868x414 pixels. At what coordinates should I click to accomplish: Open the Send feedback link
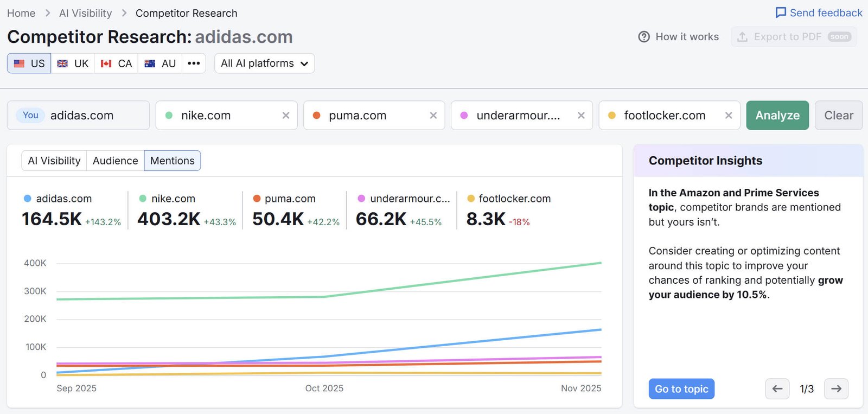pyautogui.click(x=819, y=12)
